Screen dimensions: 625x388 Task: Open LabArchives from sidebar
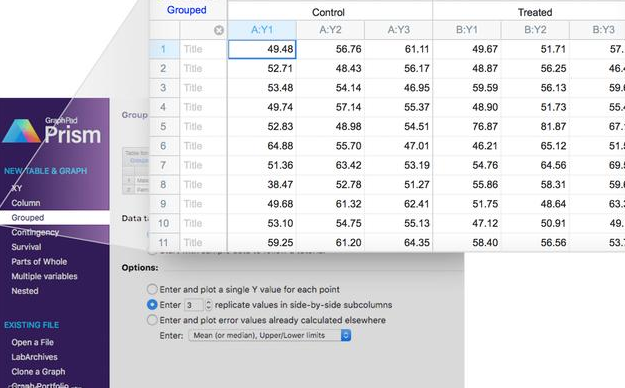(34, 357)
